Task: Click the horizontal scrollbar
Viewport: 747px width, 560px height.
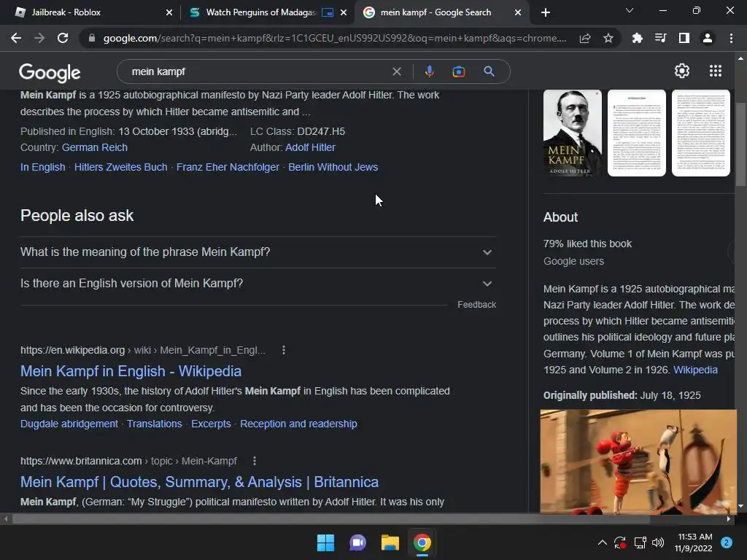Action: (331, 519)
